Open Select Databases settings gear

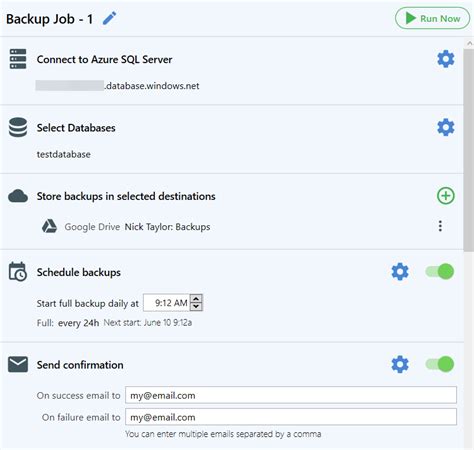[446, 127]
